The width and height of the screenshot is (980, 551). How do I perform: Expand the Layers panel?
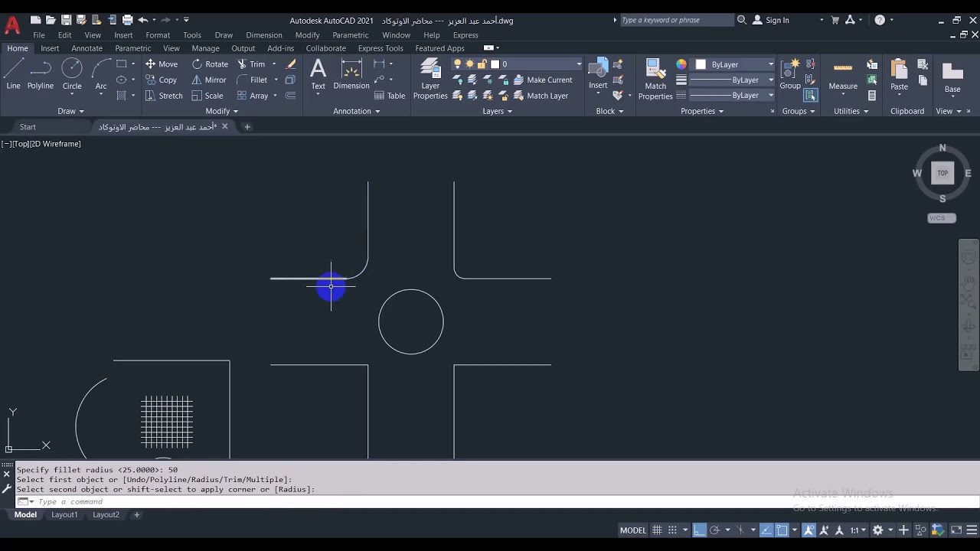tap(498, 111)
